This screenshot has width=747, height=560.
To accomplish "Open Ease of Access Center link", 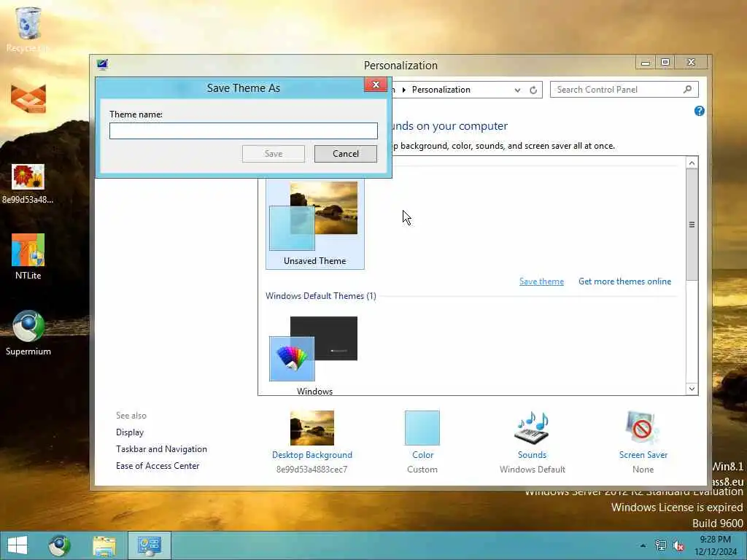I will click(158, 466).
